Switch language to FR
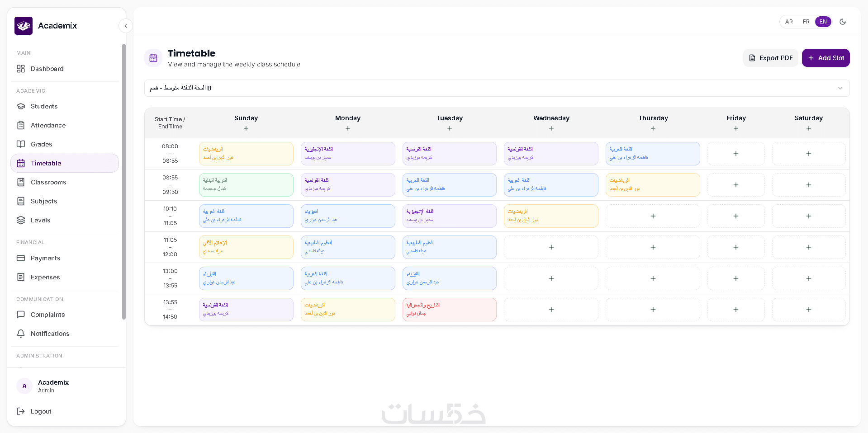 (x=806, y=22)
